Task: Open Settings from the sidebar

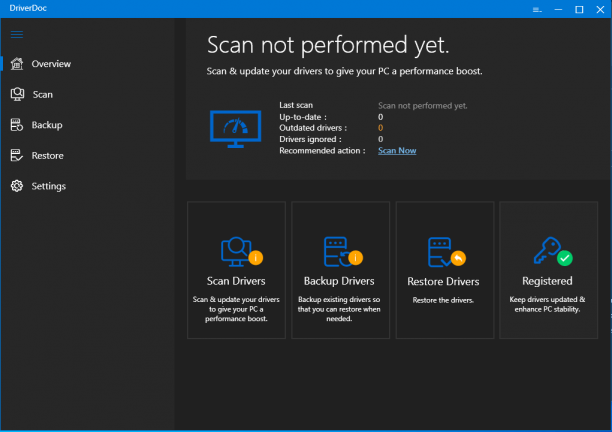Action: [x=48, y=186]
